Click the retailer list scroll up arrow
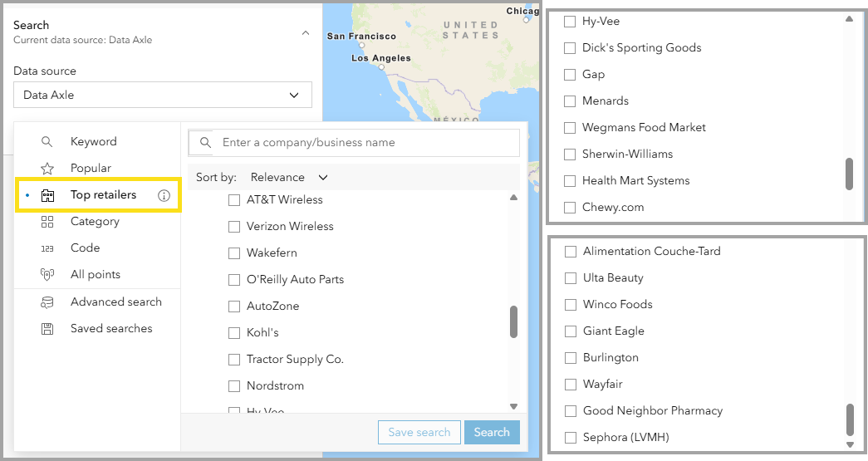 click(513, 198)
